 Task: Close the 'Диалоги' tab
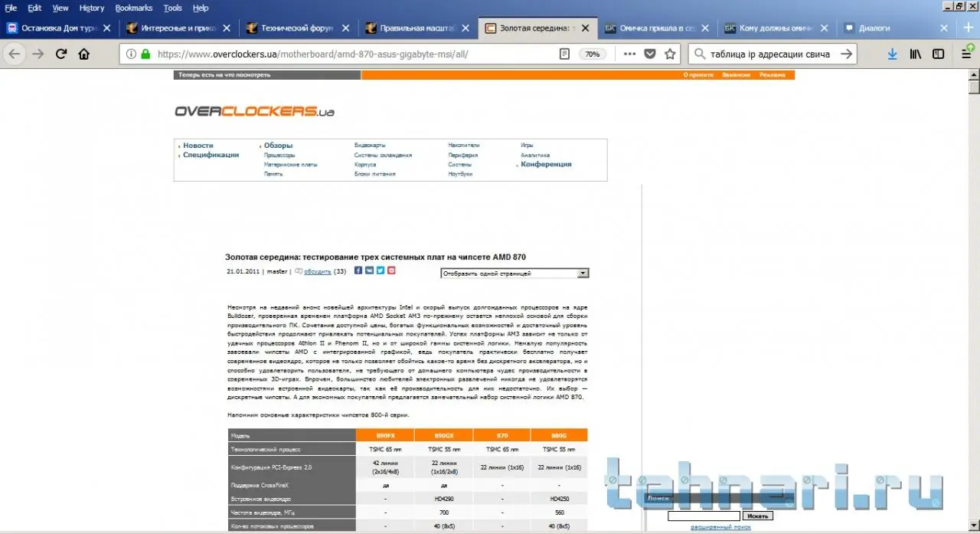coord(943,28)
